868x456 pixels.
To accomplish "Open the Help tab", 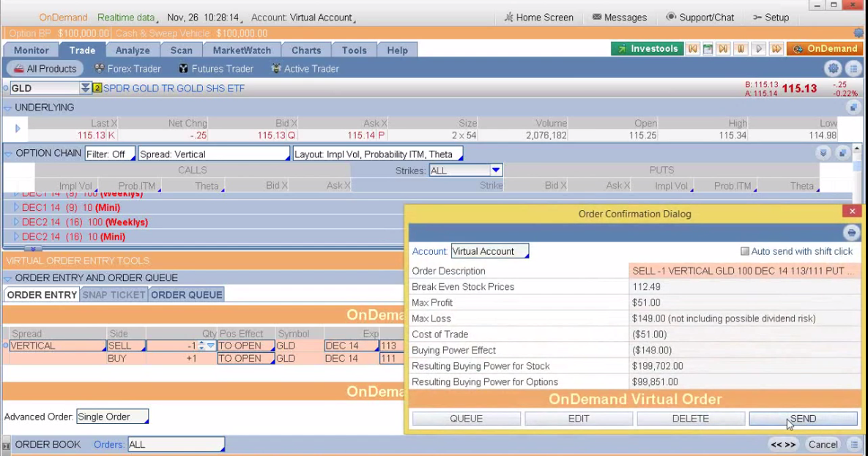I will coord(397,50).
